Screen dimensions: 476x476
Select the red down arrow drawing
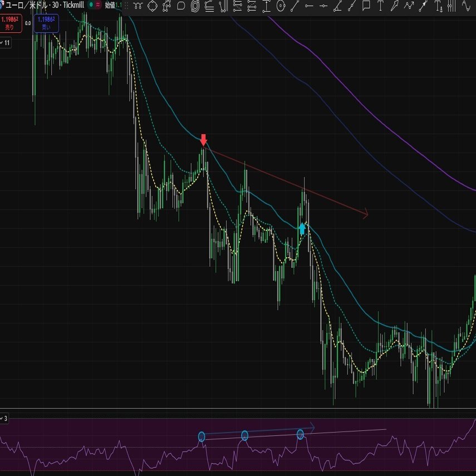pyautogui.click(x=203, y=140)
